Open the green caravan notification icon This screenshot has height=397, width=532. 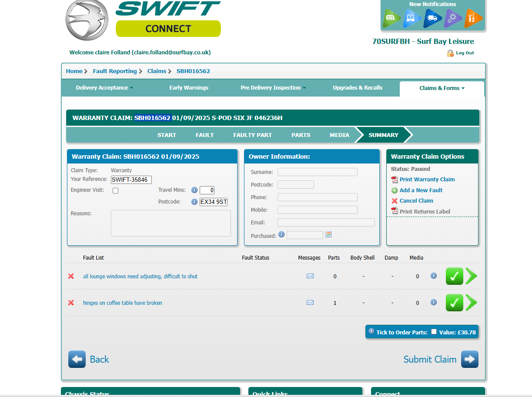tap(391, 18)
